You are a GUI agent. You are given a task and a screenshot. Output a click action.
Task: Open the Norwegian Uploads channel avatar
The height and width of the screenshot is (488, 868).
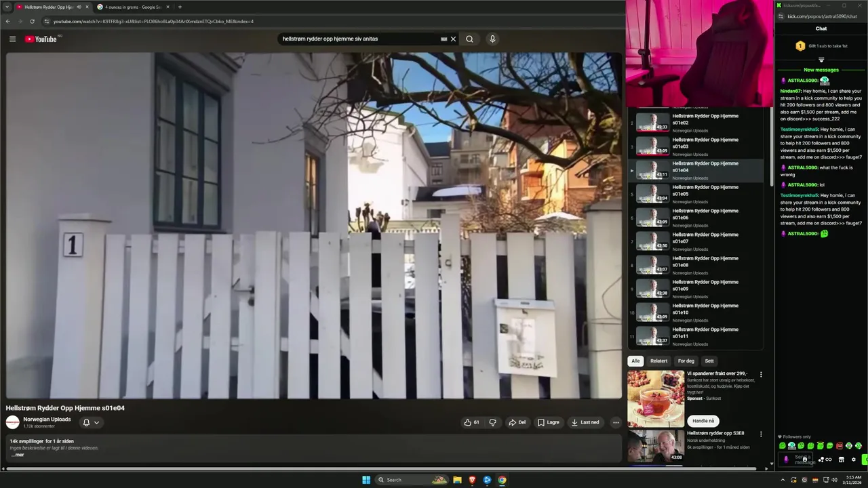point(12,422)
